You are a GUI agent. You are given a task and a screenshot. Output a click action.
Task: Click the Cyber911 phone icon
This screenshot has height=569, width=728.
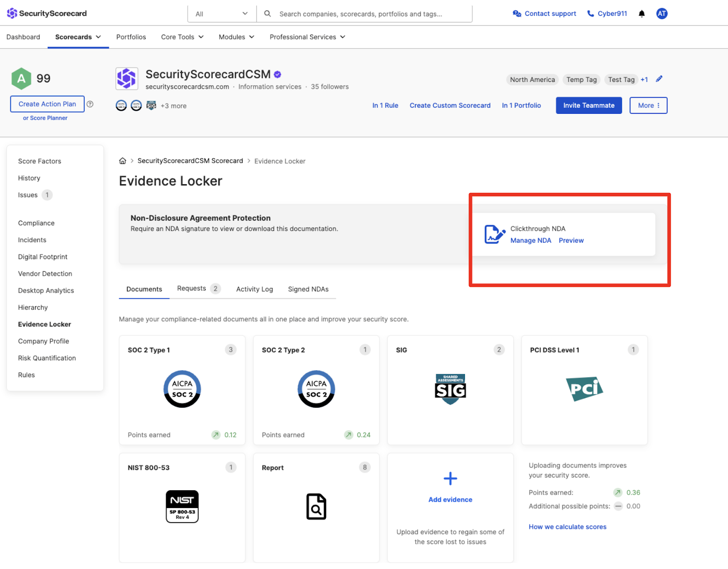click(591, 14)
